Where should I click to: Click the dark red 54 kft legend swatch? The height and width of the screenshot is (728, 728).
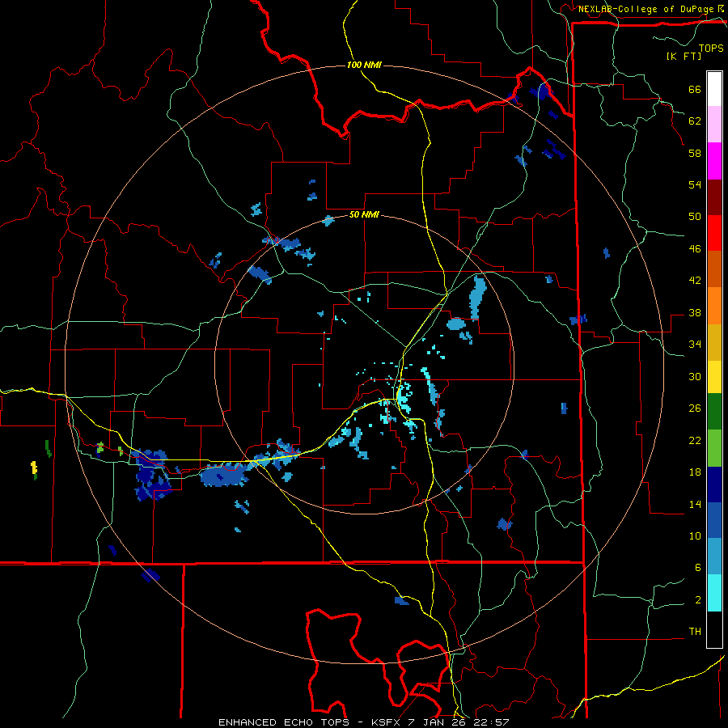[x=714, y=197]
